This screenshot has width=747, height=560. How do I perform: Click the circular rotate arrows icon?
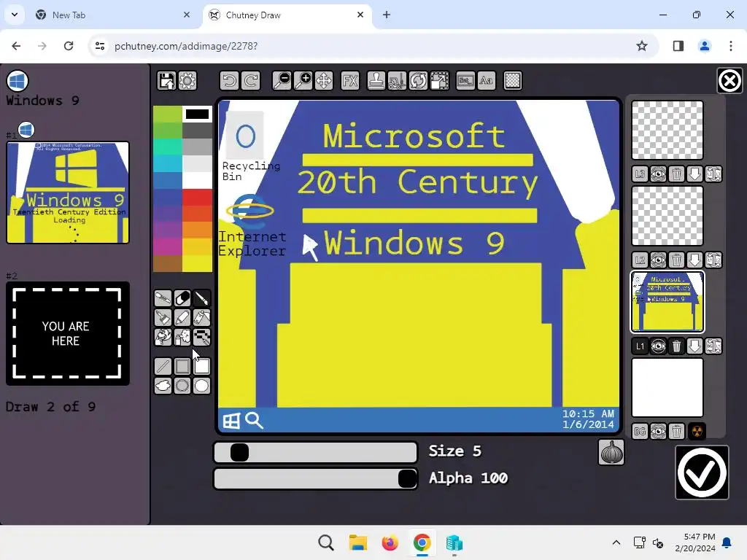tap(418, 81)
